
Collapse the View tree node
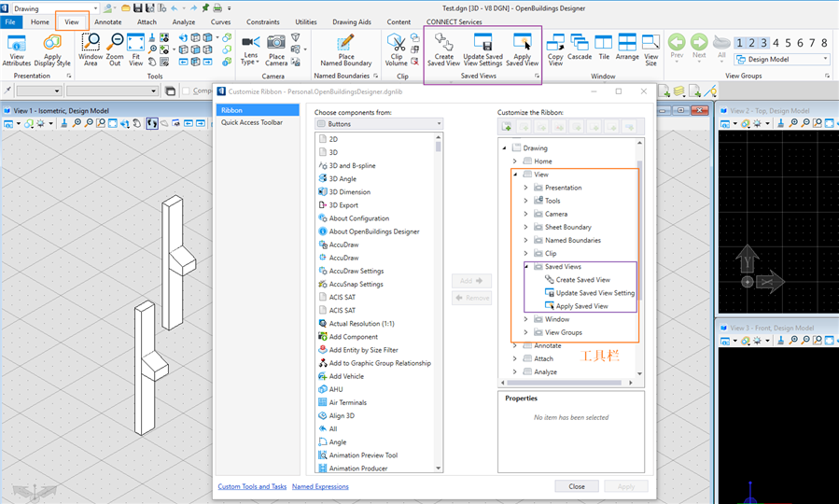[x=515, y=175]
